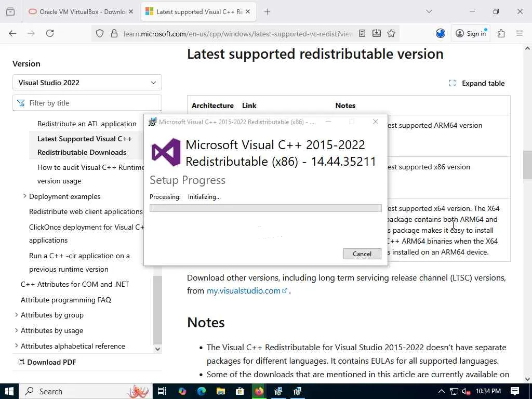The width and height of the screenshot is (532, 399).
Task: Open the my.visualstudio.com link
Action: click(247, 291)
